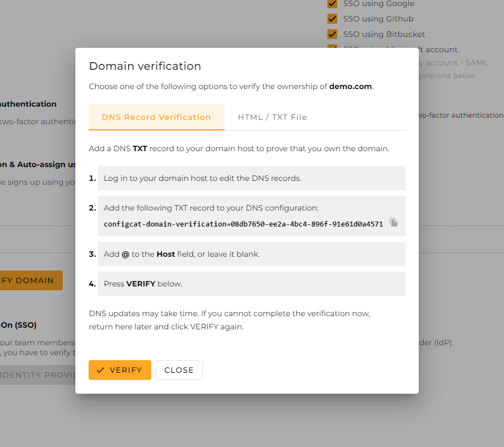Image resolution: width=504 pixels, height=447 pixels.
Task: Click the CLOSE button
Action: [179, 369]
